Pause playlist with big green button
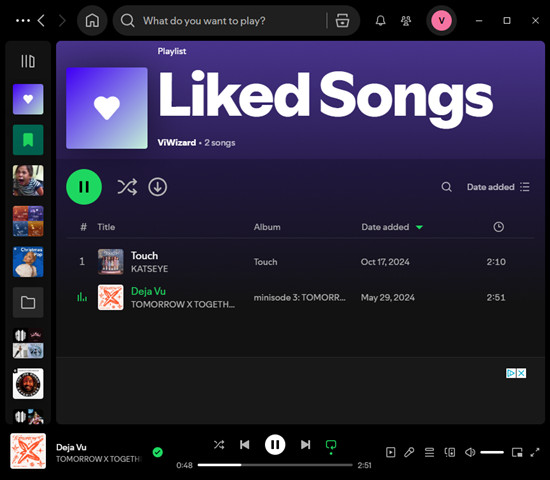Viewport: 550px width, 480px height. (x=84, y=187)
